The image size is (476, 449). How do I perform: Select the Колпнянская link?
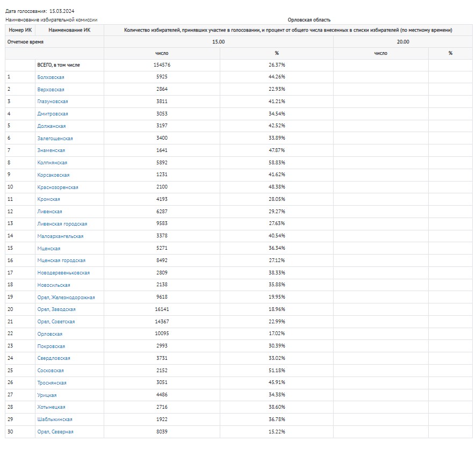[52, 163]
